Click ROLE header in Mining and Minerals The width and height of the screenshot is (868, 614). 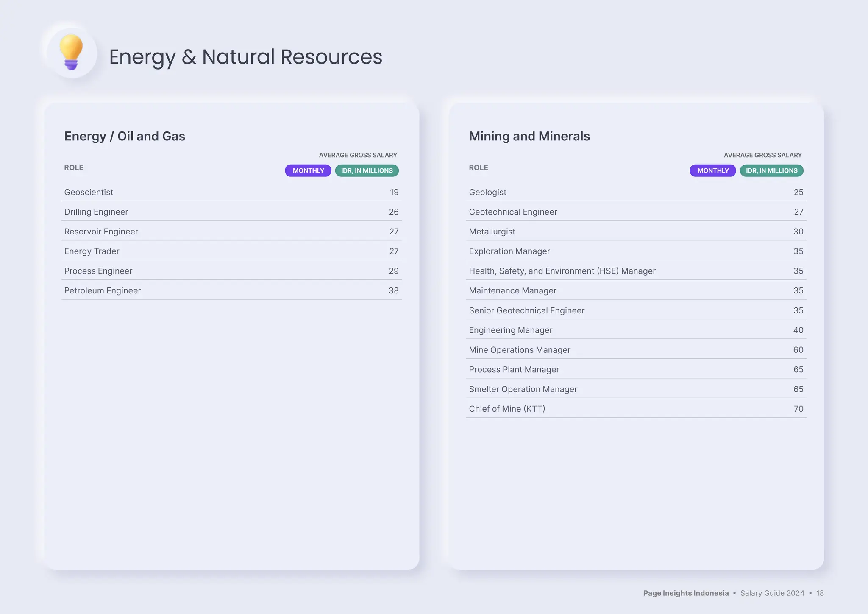point(479,167)
